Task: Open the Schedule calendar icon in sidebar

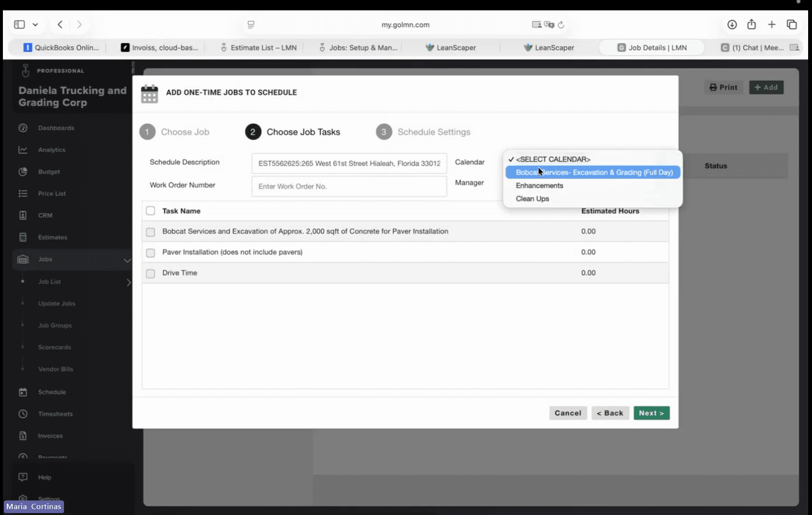Action: tap(23, 392)
